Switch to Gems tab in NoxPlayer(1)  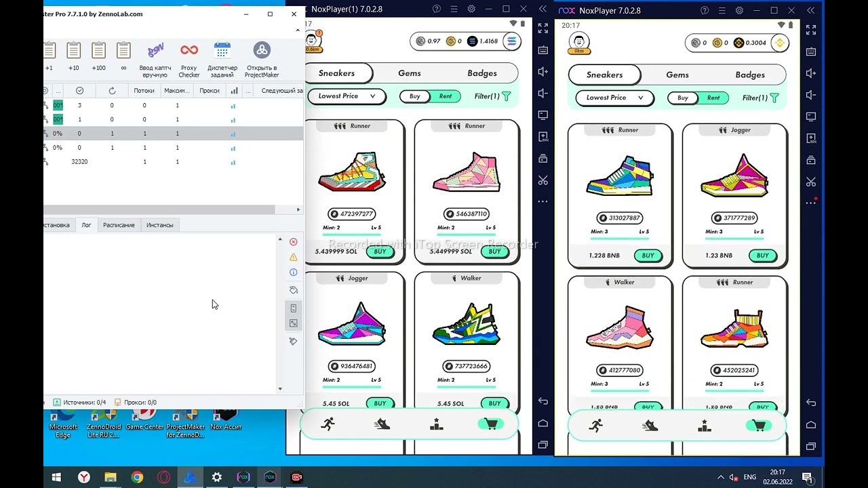click(410, 73)
